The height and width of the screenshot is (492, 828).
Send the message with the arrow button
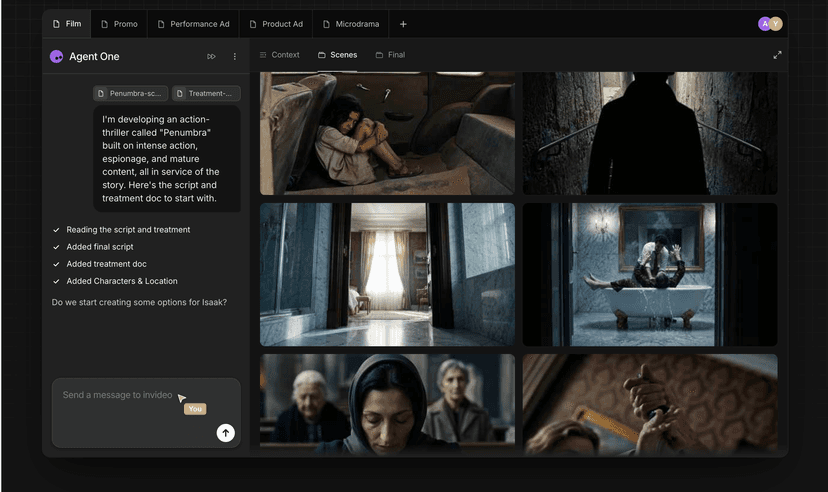tap(225, 433)
